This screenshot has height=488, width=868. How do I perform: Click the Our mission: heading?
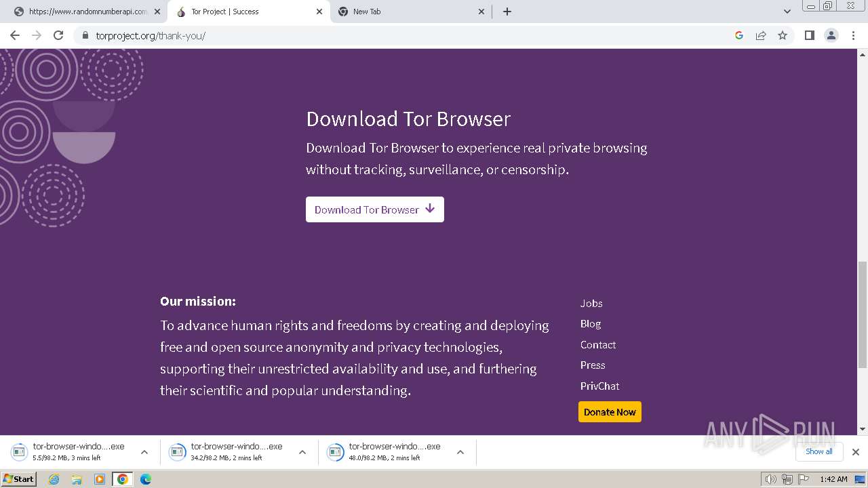198,301
